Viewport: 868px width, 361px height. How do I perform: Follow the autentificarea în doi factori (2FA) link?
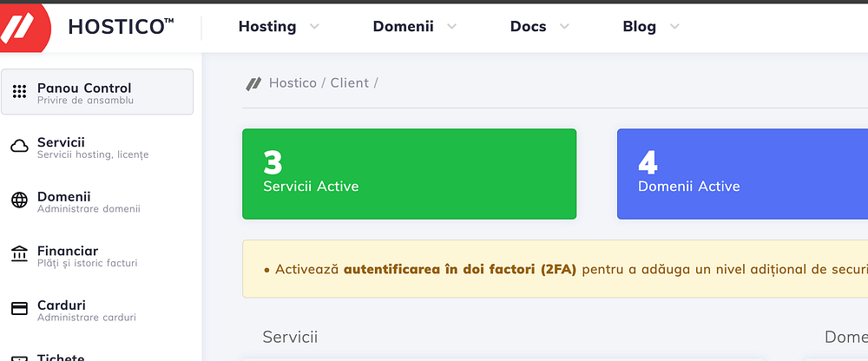point(460,269)
